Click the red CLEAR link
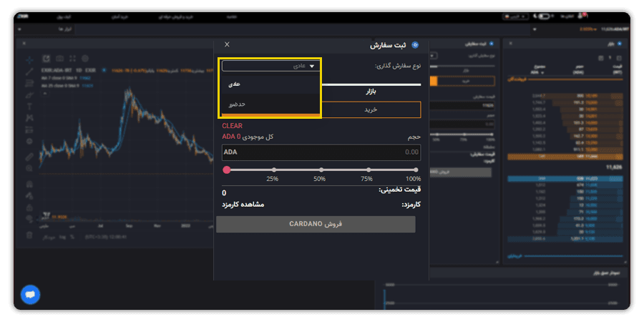Viewport: 644px width, 322px height. point(233,126)
